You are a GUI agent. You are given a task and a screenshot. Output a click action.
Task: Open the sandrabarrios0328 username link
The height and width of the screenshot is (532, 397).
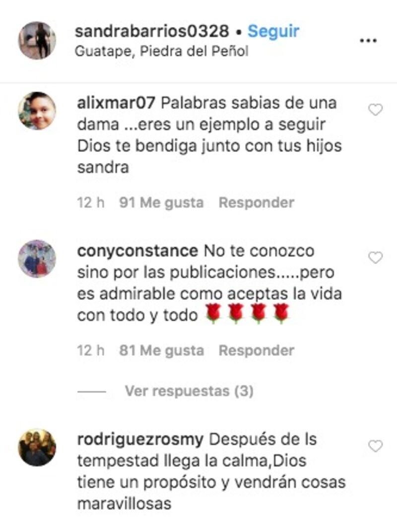coord(152,32)
